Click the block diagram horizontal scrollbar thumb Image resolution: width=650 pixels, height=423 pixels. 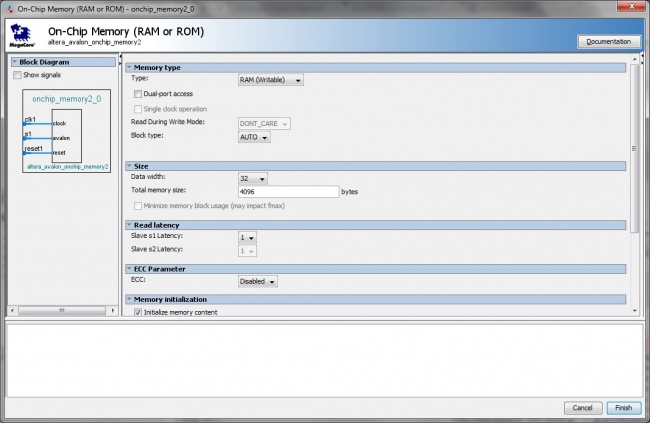62,310
